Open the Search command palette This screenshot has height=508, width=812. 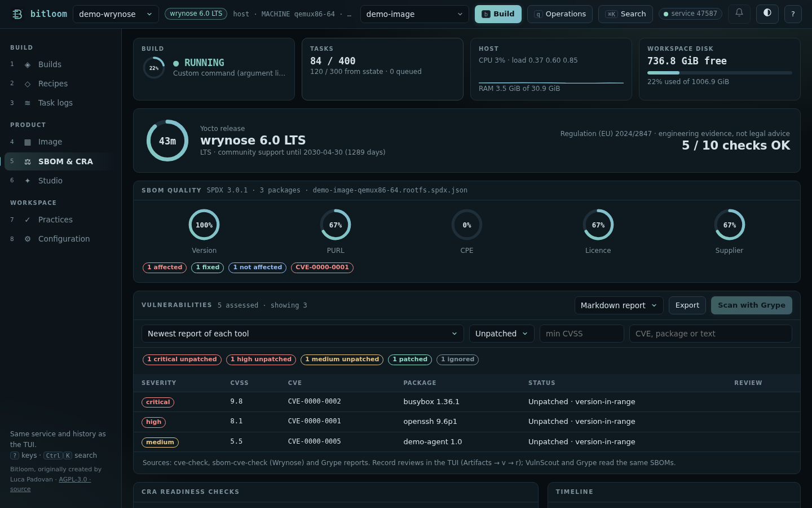click(x=625, y=14)
